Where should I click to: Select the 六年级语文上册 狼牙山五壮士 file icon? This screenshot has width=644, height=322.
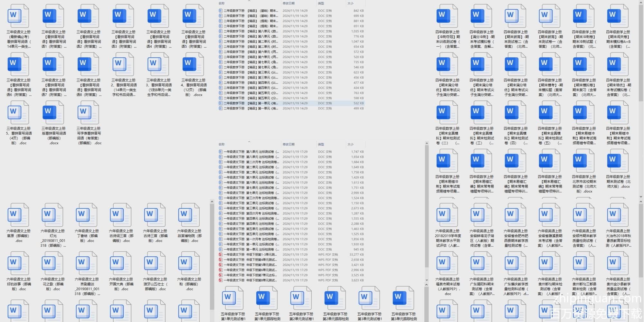pyautogui.click(x=155, y=264)
